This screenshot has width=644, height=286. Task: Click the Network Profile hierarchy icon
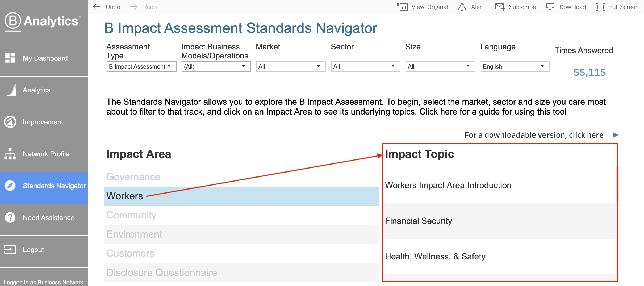pos(10,154)
